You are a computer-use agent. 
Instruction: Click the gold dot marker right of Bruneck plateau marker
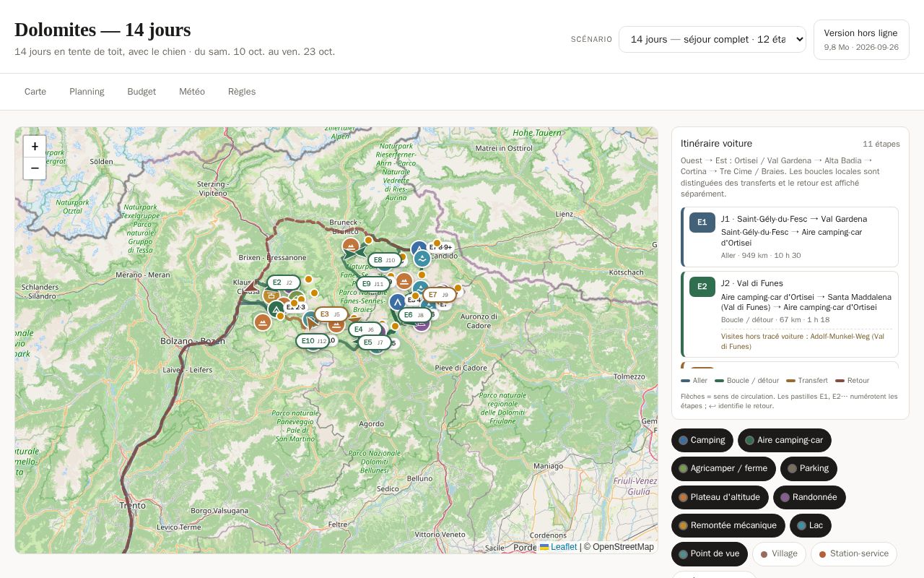click(368, 241)
